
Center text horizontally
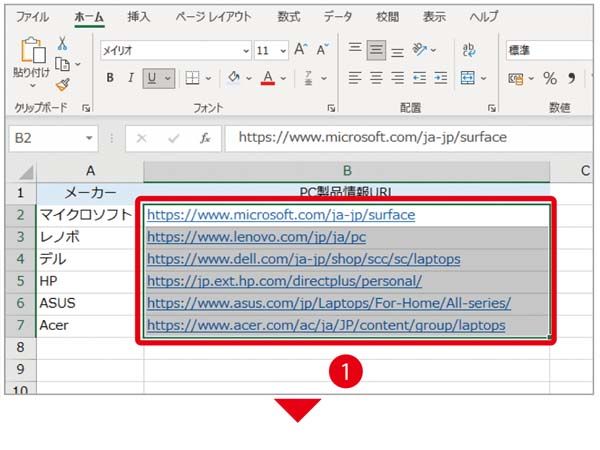coord(376,78)
